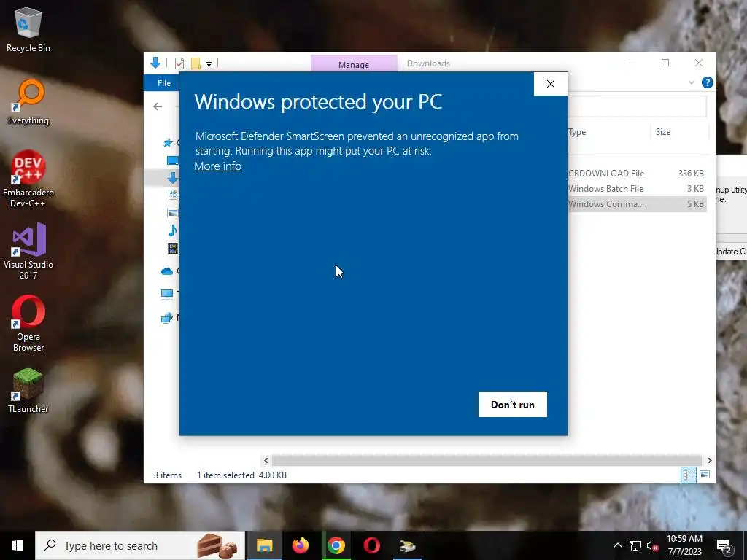
Task: Open muted volume tray icon
Action: [x=652, y=545]
